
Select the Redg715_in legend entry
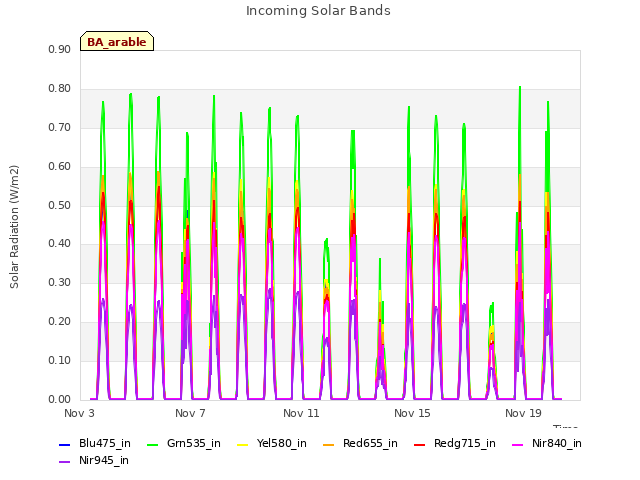[455, 443]
